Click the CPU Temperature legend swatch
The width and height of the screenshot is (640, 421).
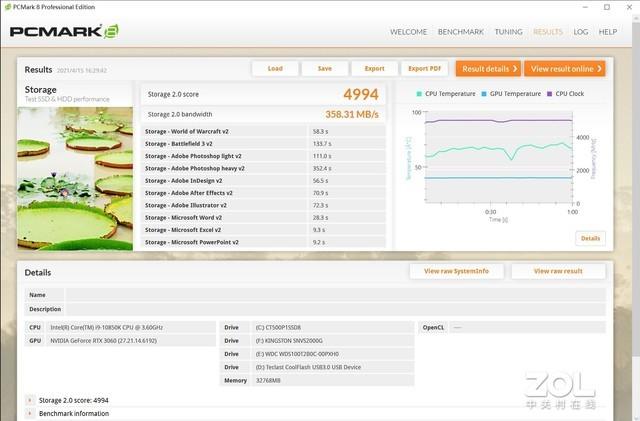tap(419, 94)
